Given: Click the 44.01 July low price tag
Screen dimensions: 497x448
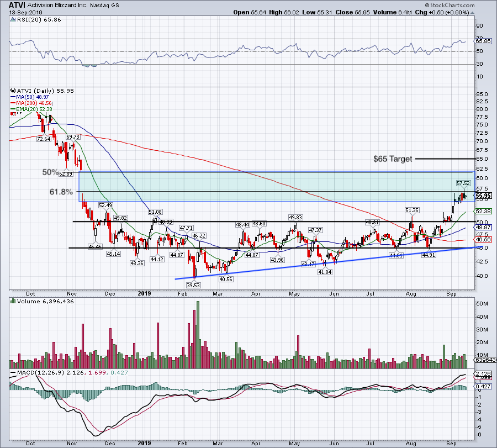Looking at the screenshot, I should point(396,255).
